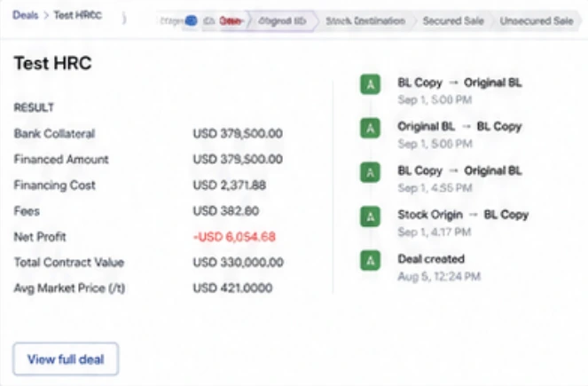
Task: Click the Bank Collateral label
Action: tap(54, 133)
